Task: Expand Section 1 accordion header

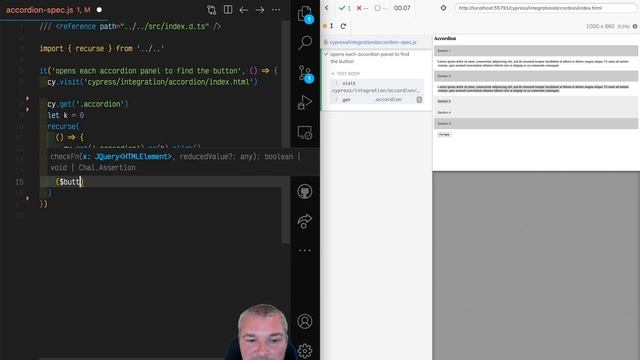Action: pyautogui.click(x=536, y=51)
